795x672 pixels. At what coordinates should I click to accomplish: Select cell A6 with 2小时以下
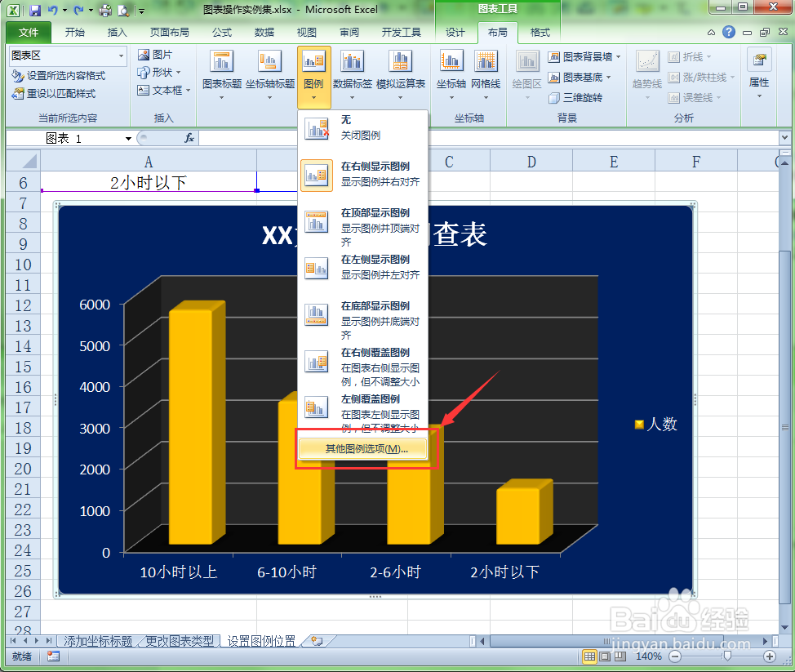[149, 181]
